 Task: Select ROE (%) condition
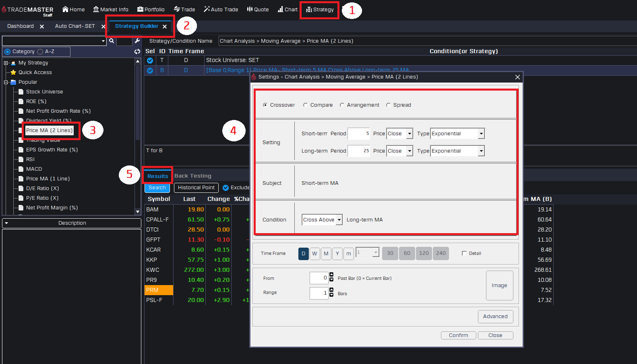coord(36,101)
